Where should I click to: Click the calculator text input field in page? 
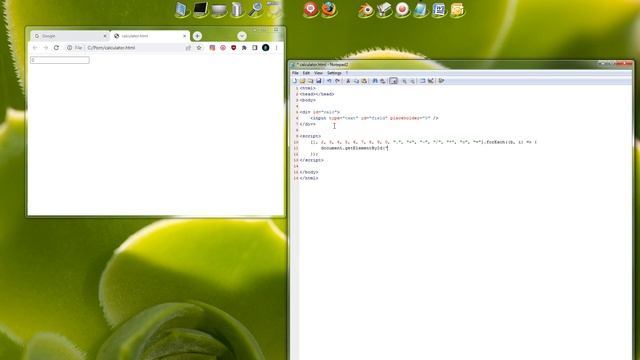pyautogui.click(x=60, y=60)
